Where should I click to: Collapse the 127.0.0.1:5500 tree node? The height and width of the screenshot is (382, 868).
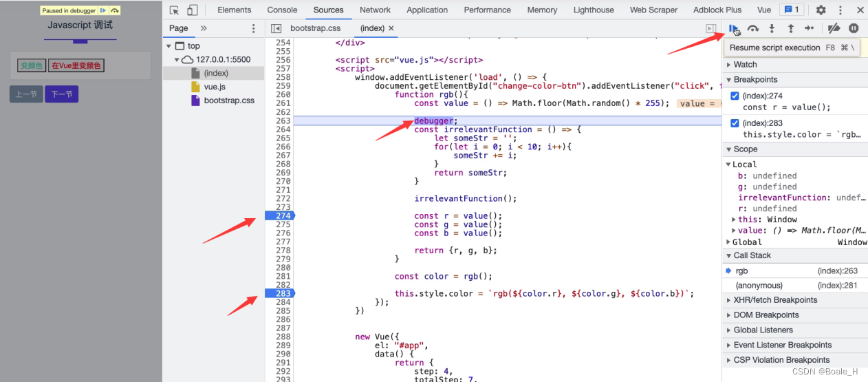(x=177, y=60)
